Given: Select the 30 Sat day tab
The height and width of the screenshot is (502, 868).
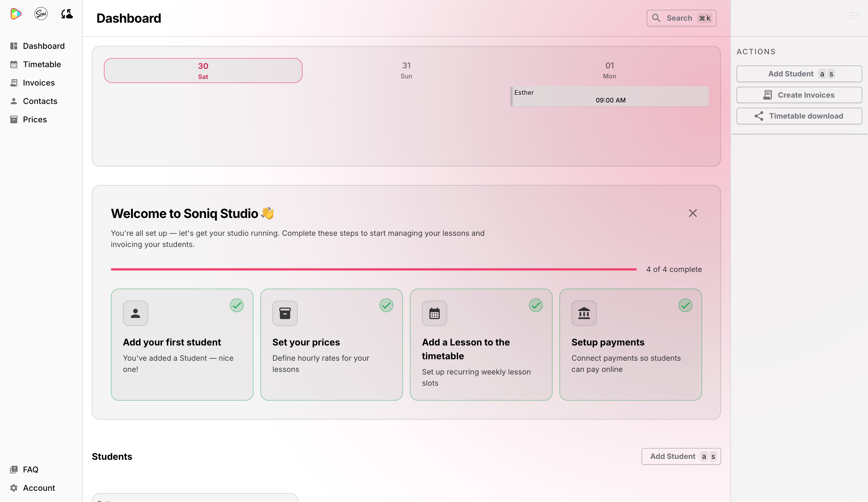Looking at the screenshot, I should point(203,70).
